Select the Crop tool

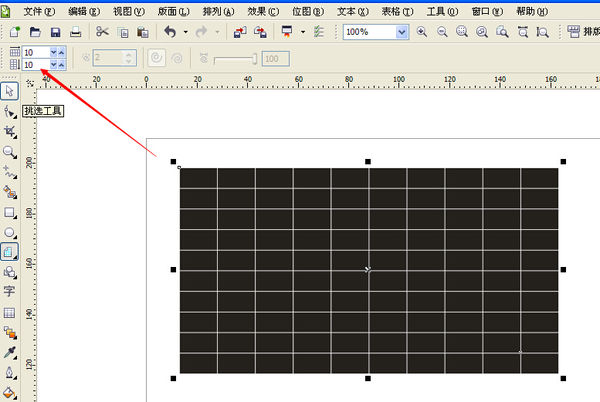click(x=10, y=132)
